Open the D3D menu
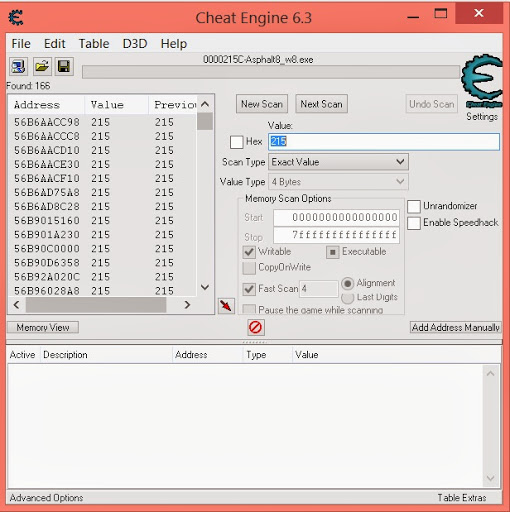Screen dimensions: 510x512 (x=135, y=44)
